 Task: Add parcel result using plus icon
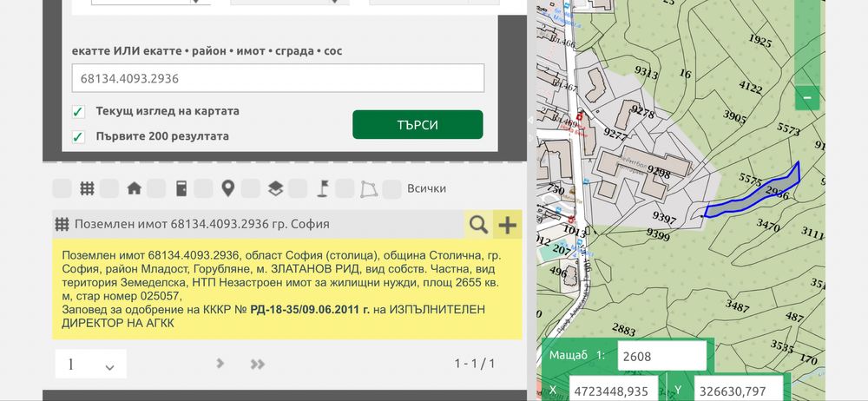point(507,224)
